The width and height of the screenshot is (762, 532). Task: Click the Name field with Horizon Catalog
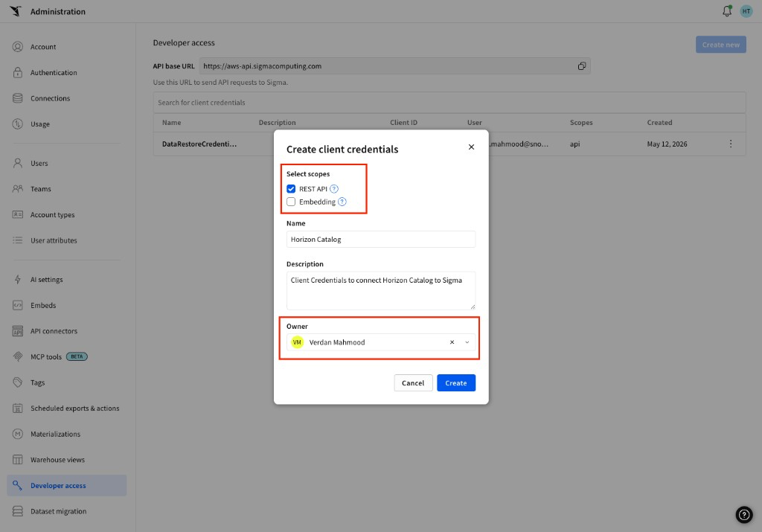click(x=381, y=239)
